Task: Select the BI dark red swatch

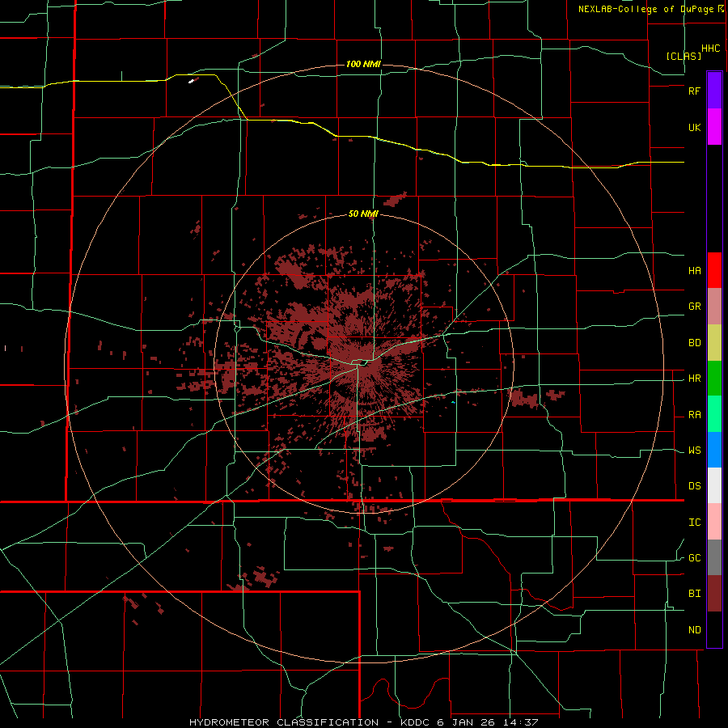Action: 714,594
